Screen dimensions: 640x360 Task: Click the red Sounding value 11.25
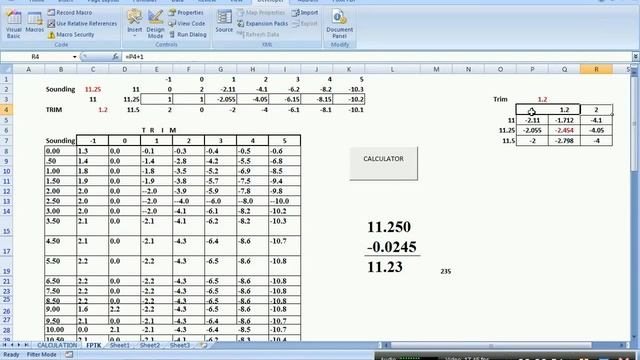93,89
